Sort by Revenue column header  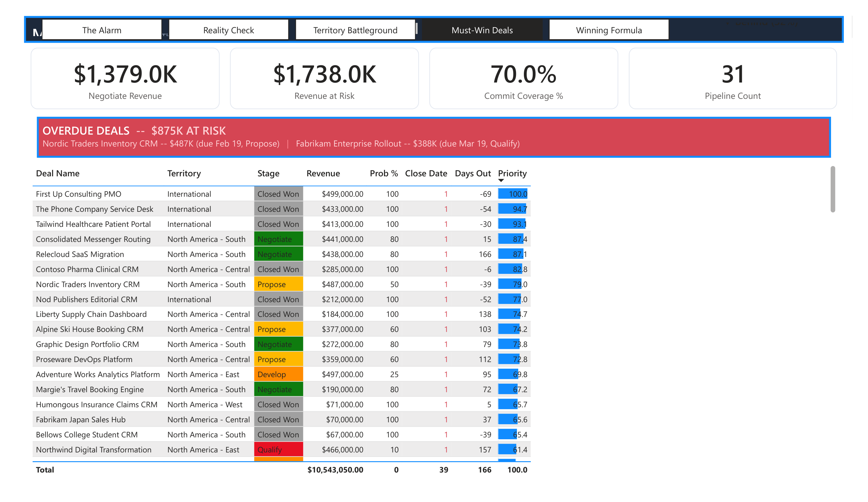(x=323, y=173)
